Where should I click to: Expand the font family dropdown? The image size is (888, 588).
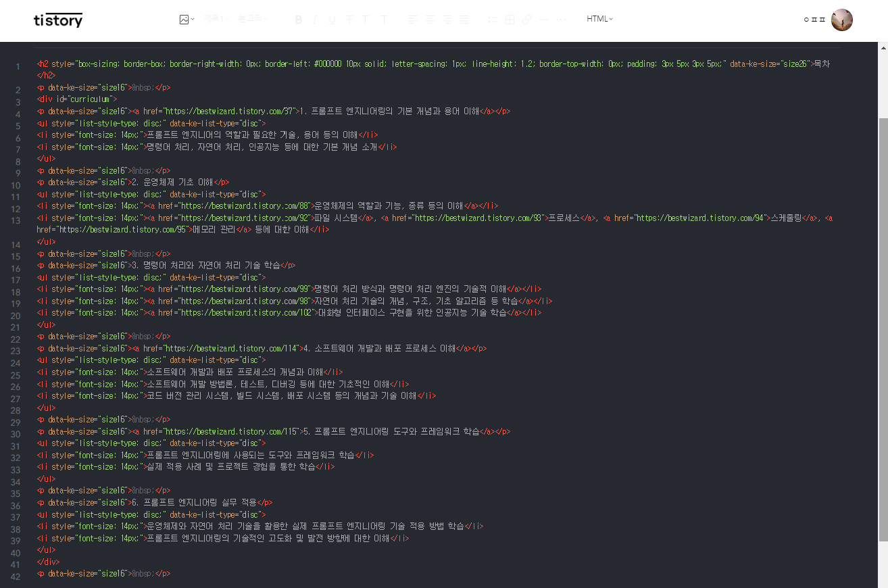point(251,19)
